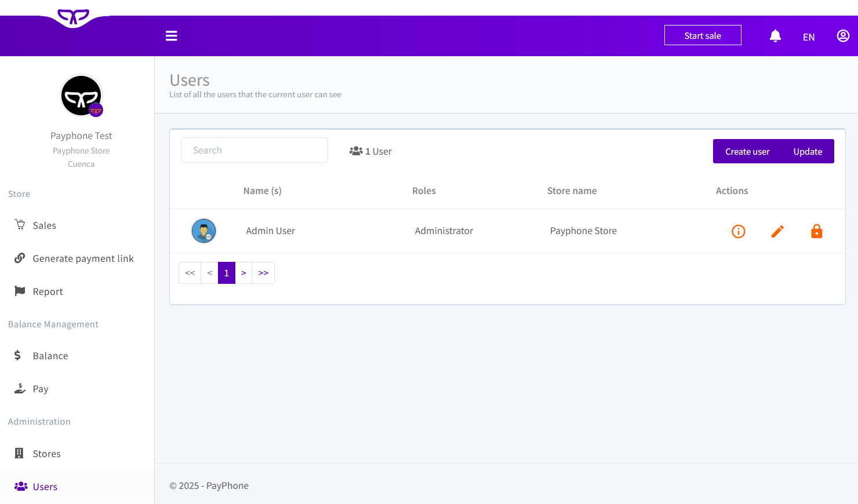Viewport: 858px width, 504px height.
Task: Click the Users group sidebar icon
Action: coord(21,486)
